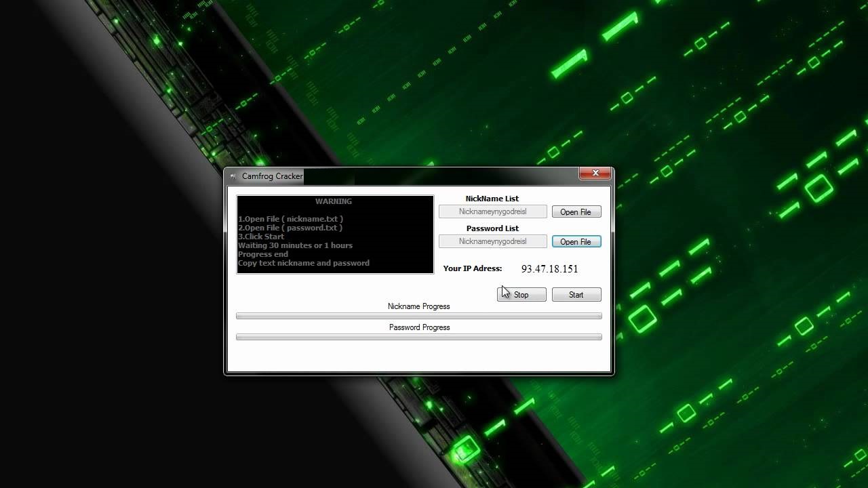
Task: Click the Stop button
Action: (521, 295)
